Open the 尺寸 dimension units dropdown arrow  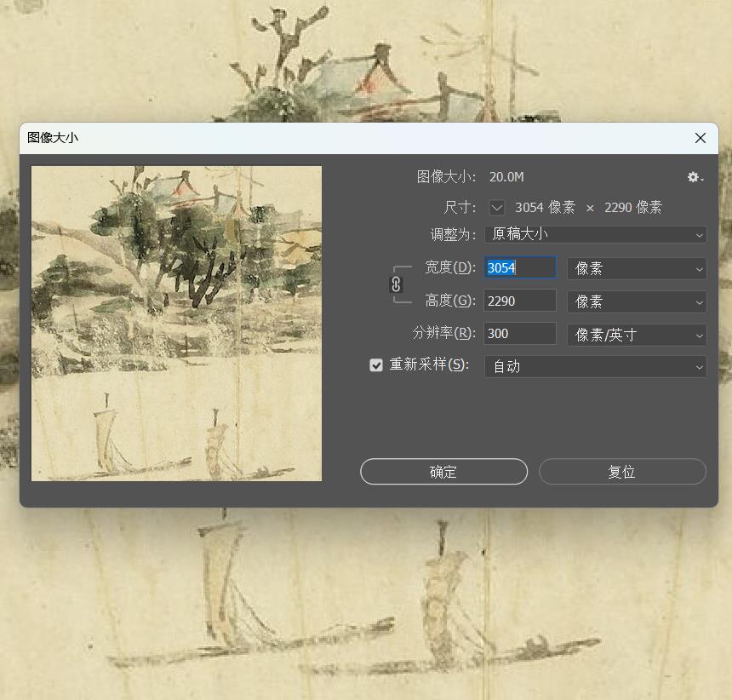click(497, 207)
